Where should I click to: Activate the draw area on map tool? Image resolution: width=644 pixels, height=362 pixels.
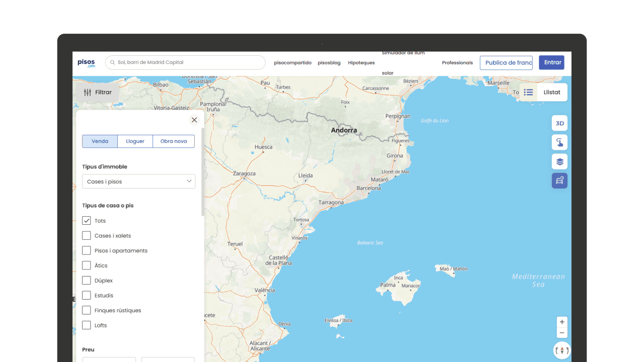click(559, 142)
